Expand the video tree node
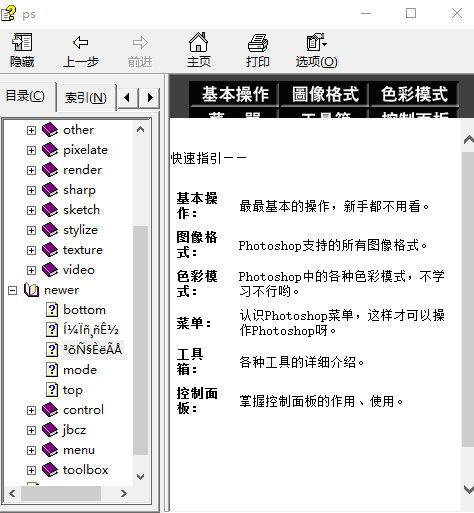 pyautogui.click(x=31, y=270)
